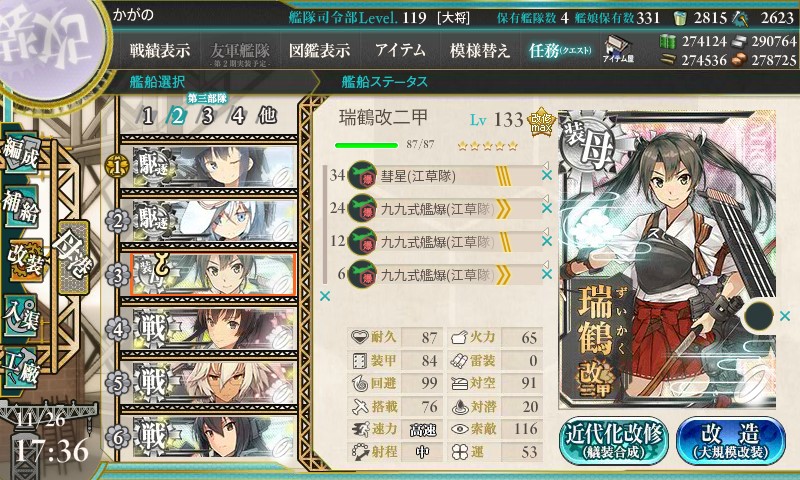Click the アイテム屋 item shop icon

click(x=618, y=50)
